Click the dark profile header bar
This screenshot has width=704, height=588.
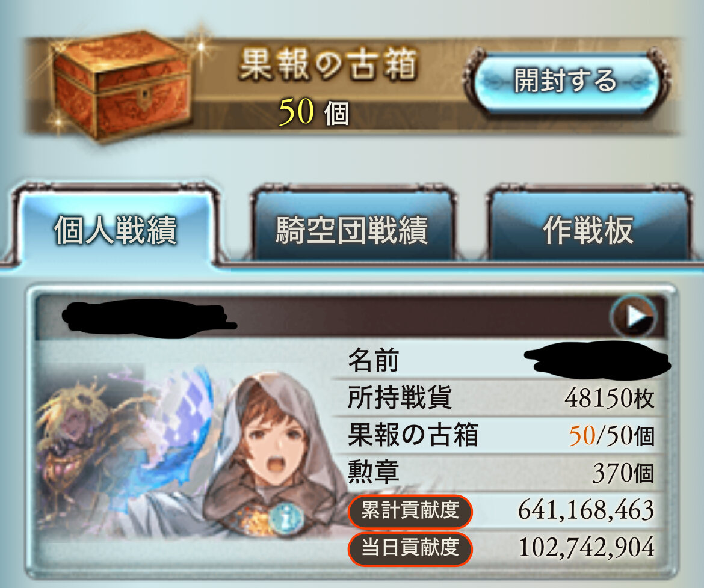tap(350, 317)
